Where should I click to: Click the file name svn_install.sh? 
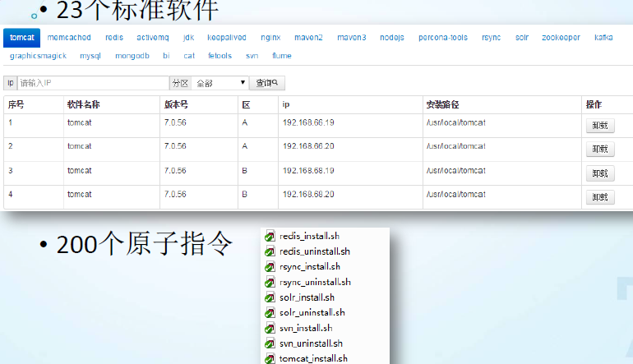pos(306,328)
